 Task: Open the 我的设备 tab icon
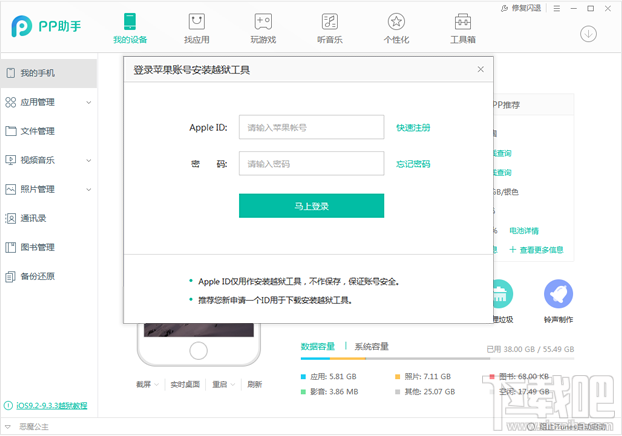tap(130, 21)
